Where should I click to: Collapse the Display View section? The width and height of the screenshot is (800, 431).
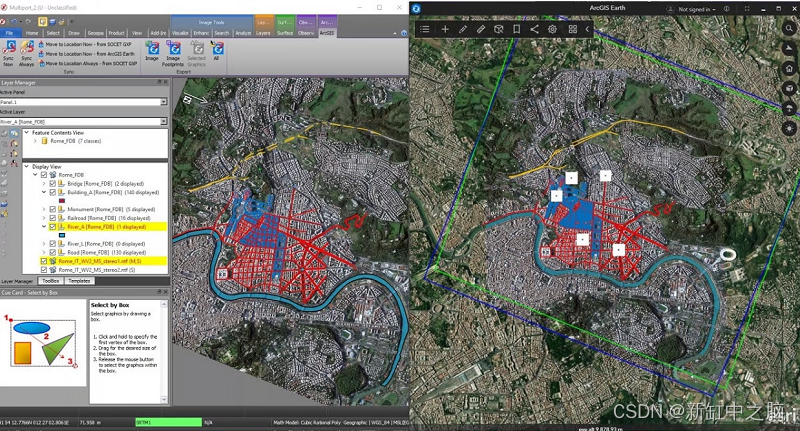pyautogui.click(x=27, y=166)
